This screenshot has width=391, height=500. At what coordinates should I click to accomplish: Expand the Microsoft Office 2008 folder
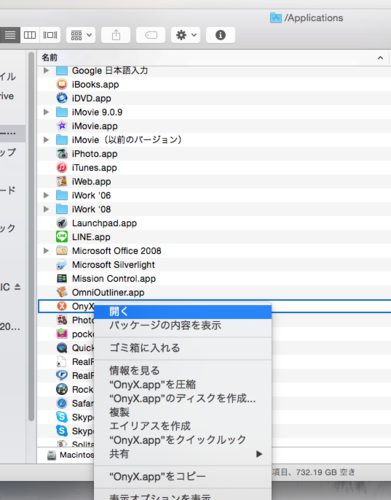pyautogui.click(x=46, y=251)
